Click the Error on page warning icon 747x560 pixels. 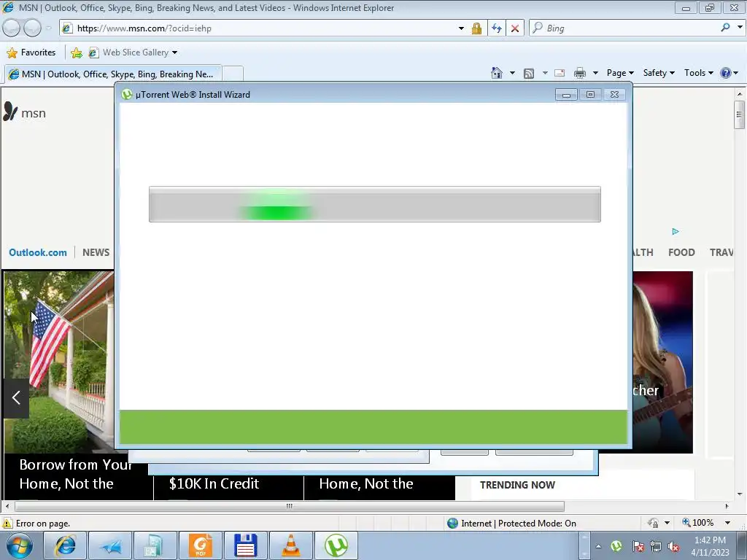pos(7,524)
